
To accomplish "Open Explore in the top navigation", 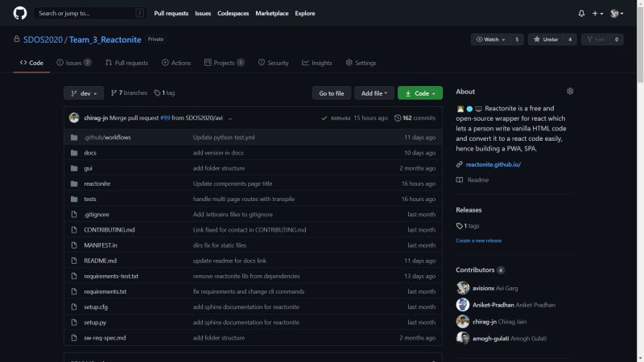I will (305, 13).
